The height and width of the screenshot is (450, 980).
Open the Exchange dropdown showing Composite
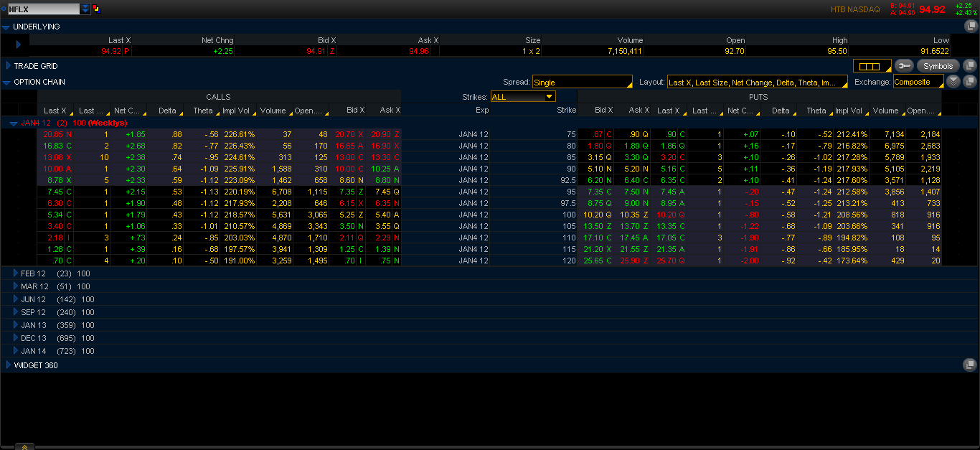(x=918, y=82)
